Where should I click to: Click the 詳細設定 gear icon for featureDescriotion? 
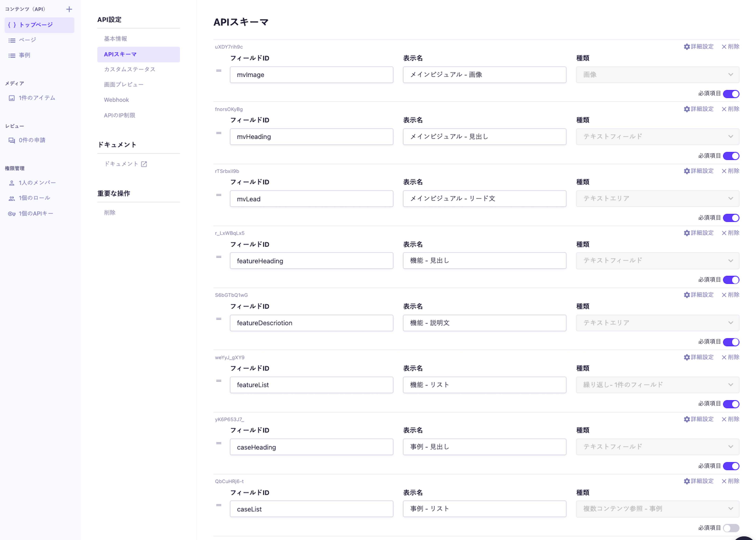click(687, 295)
